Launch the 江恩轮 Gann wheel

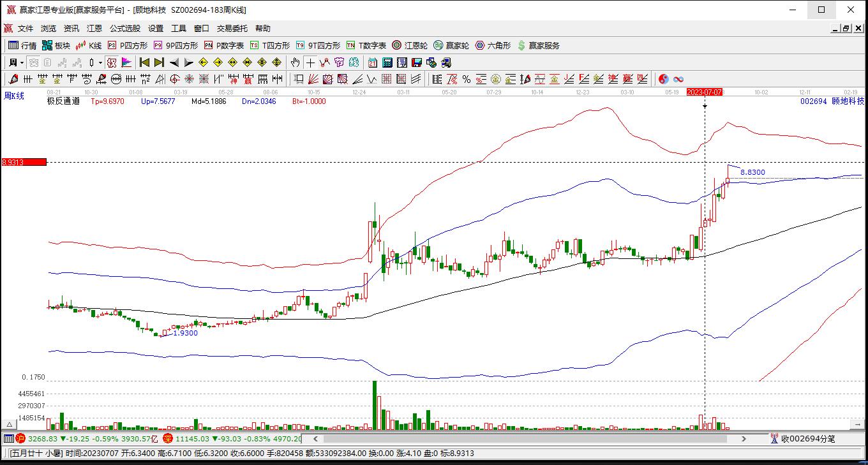pyautogui.click(x=410, y=45)
